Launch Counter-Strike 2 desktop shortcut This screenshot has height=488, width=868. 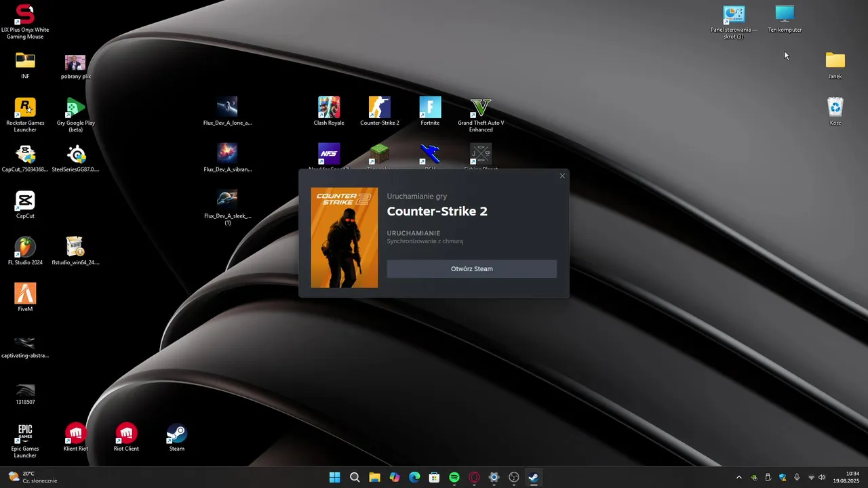[x=380, y=111]
